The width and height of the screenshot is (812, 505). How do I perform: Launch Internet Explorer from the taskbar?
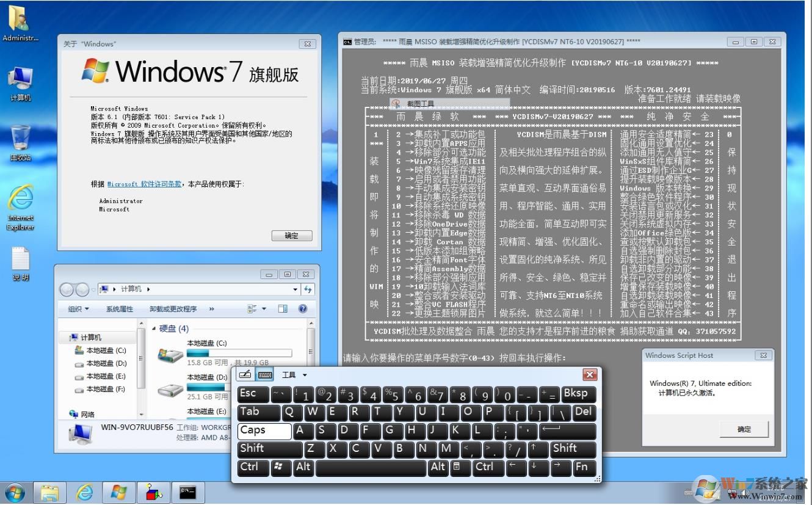84,492
